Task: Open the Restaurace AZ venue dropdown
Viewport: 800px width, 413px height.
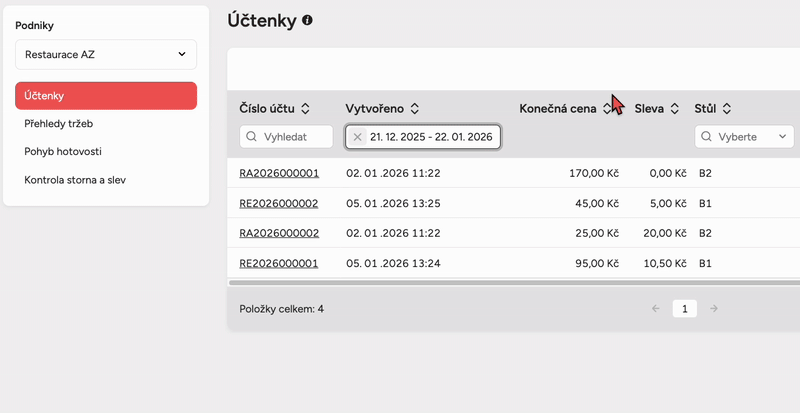Action: pos(106,54)
